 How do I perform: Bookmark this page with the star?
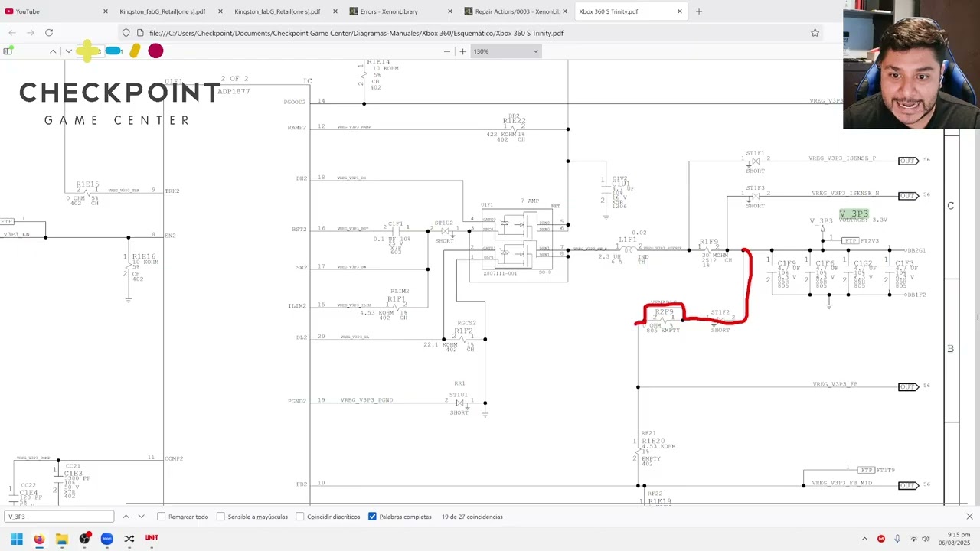click(815, 33)
